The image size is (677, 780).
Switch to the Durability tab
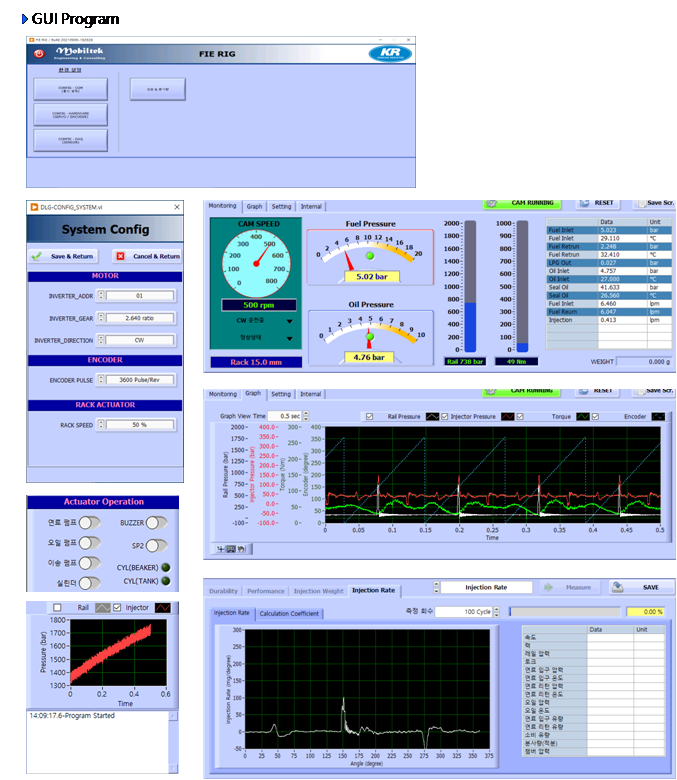click(x=223, y=591)
